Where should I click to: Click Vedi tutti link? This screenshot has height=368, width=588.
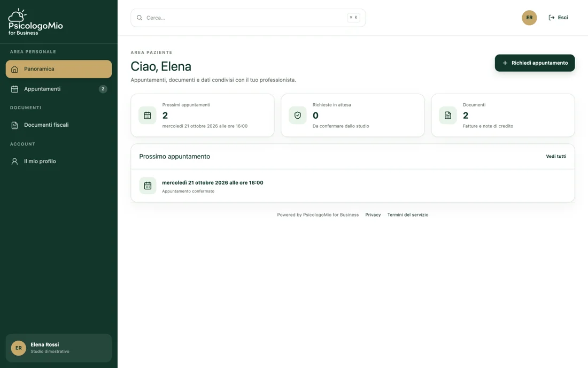click(x=556, y=156)
